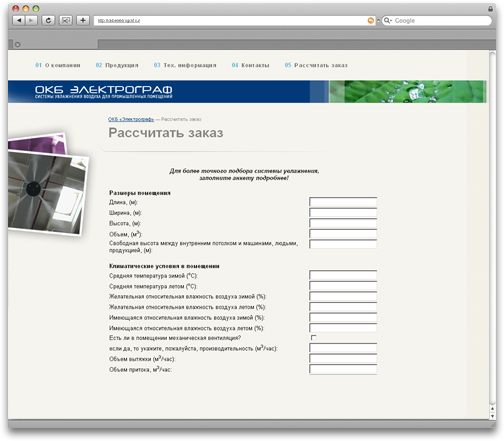Reload the page with the refresh button

coord(48,21)
